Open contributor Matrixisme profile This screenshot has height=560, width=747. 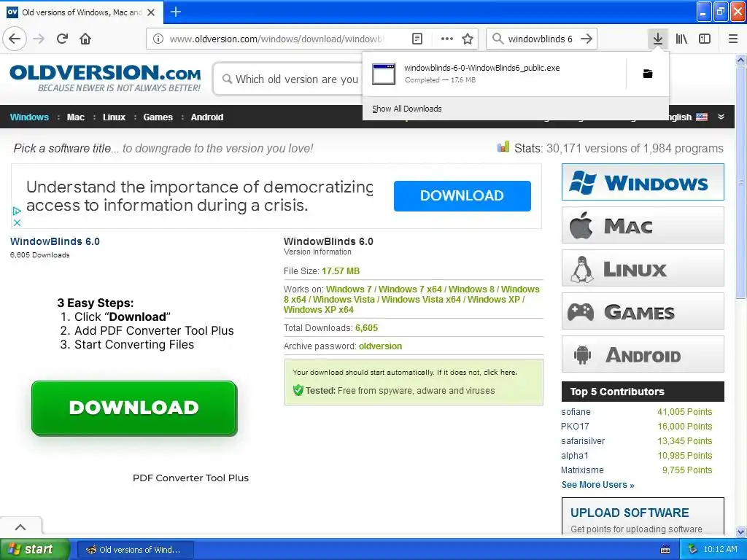(x=582, y=470)
